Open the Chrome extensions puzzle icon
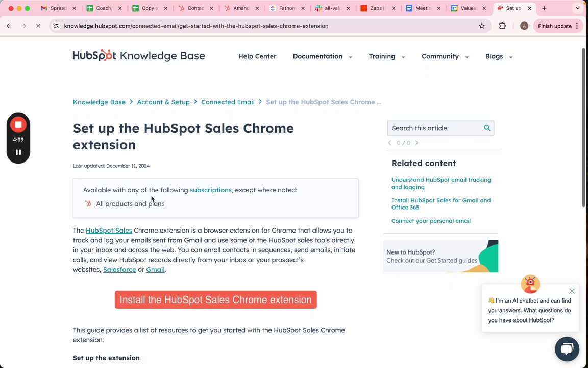 pyautogui.click(x=502, y=26)
